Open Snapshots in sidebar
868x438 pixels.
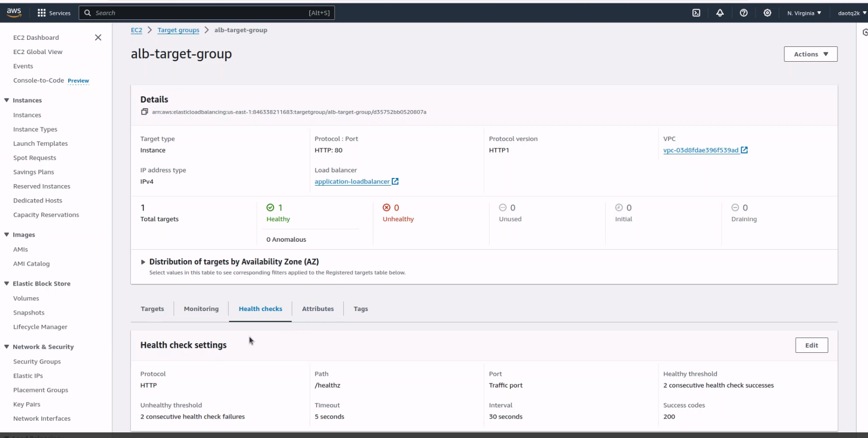click(x=29, y=313)
